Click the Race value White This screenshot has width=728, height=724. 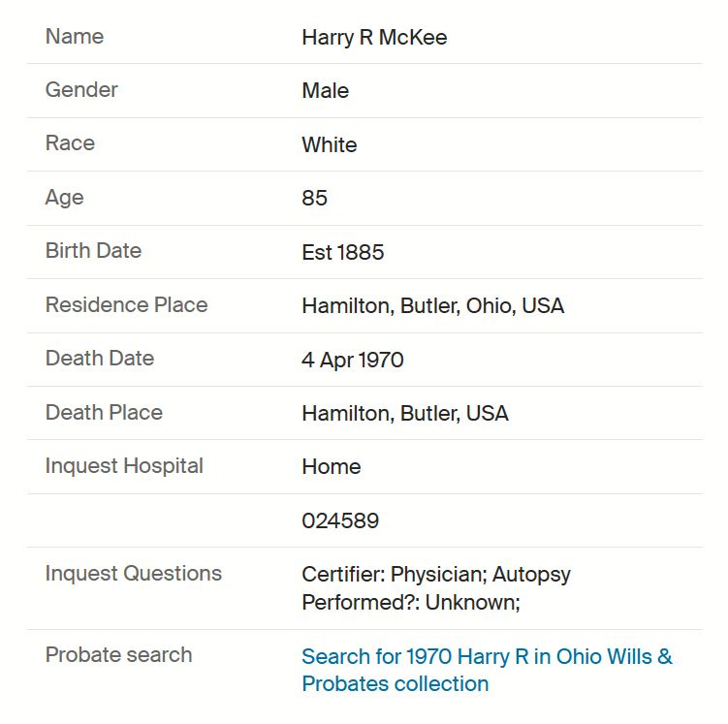coord(330,144)
